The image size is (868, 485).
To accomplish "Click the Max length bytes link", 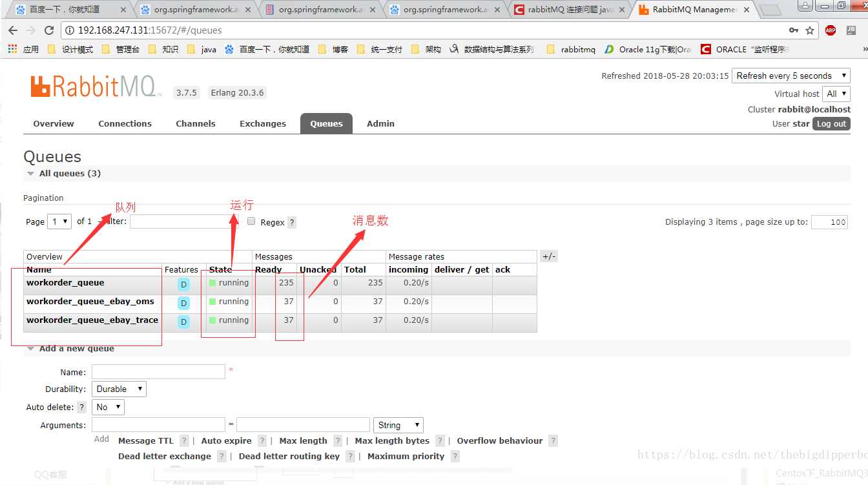I will click(x=392, y=441).
